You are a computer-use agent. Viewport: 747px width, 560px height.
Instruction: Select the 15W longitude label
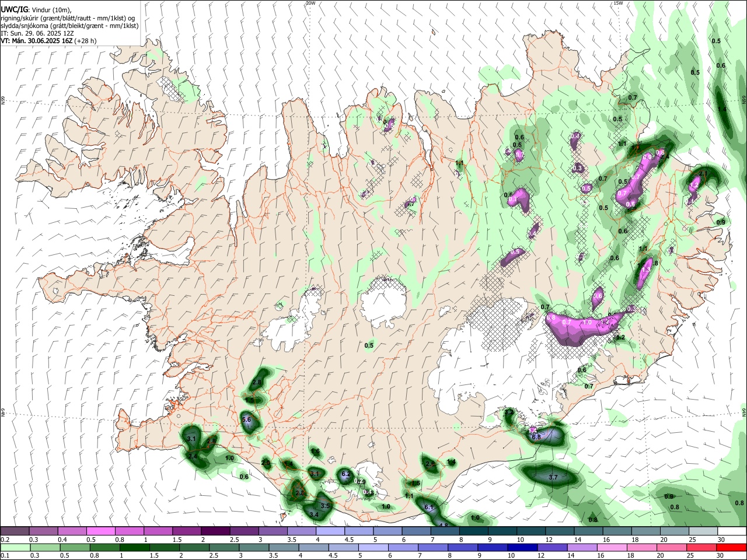tap(618, 3)
